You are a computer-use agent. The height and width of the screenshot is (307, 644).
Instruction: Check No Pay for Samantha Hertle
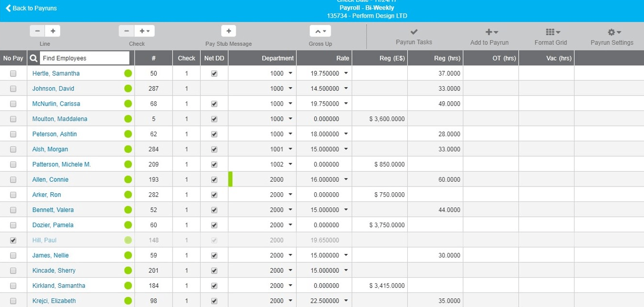click(x=13, y=74)
